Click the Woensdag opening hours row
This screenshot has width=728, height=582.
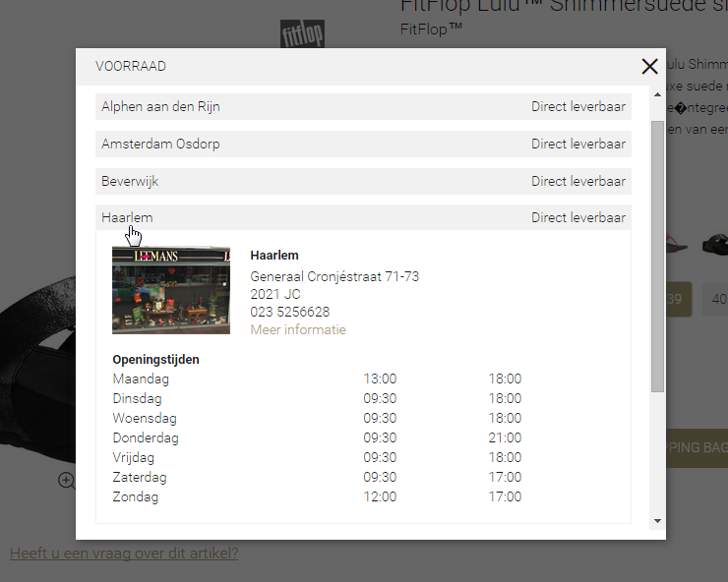coord(317,418)
